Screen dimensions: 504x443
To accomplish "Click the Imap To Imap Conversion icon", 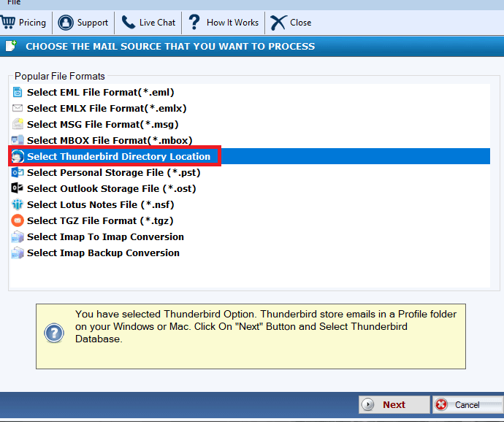I will [x=18, y=236].
